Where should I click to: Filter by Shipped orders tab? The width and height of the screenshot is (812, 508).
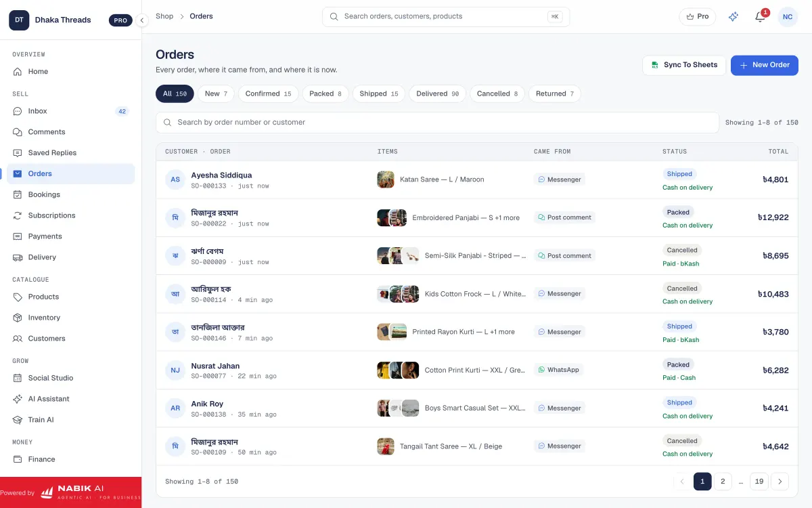(x=379, y=93)
